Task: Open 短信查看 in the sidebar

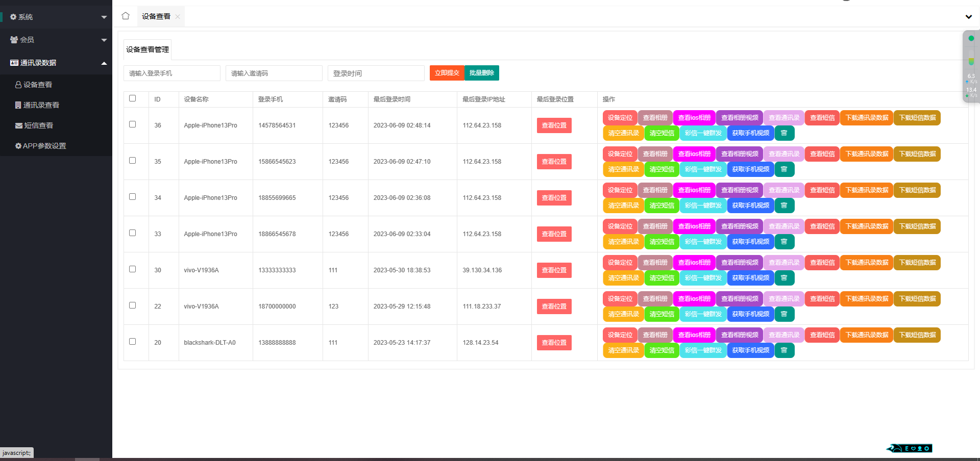Action: pos(56,125)
